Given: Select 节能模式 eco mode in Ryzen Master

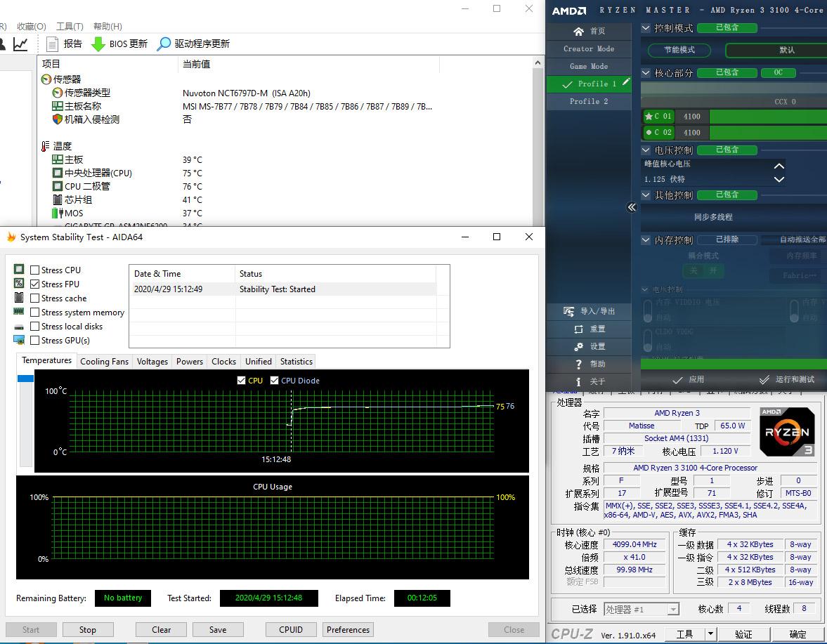Looking at the screenshot, I should [679, 50].
